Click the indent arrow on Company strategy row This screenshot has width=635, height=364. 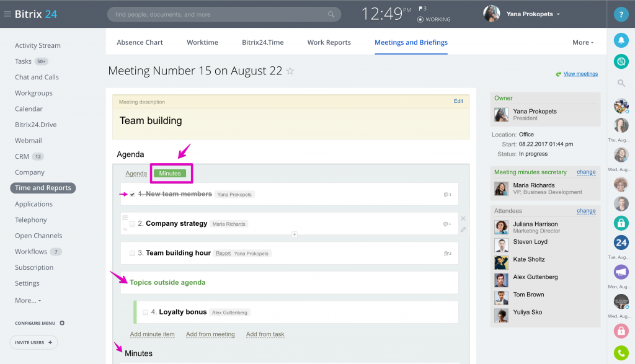click(125, 229)
